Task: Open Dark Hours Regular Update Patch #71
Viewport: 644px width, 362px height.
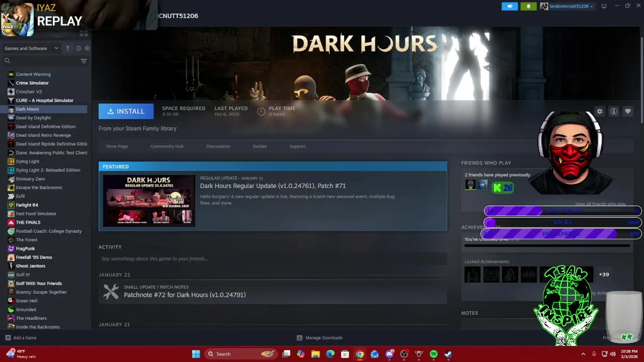Action: (273, 186)
